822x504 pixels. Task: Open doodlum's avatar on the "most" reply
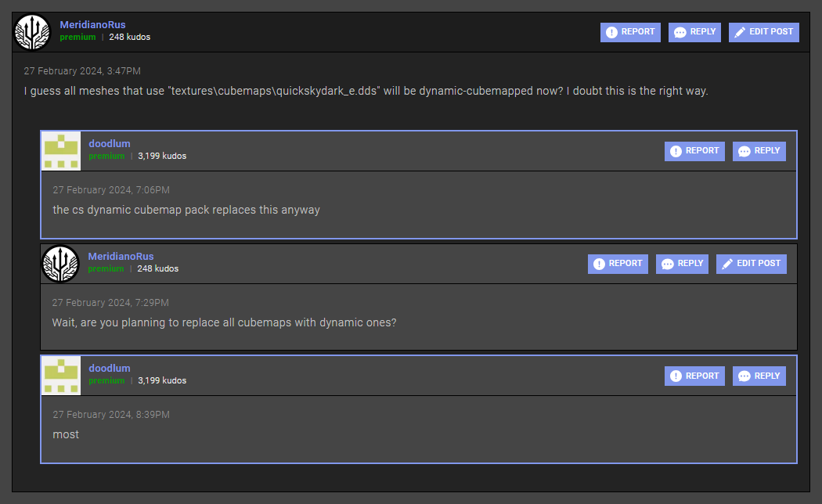pyautogui.click(x=61, y=376)
